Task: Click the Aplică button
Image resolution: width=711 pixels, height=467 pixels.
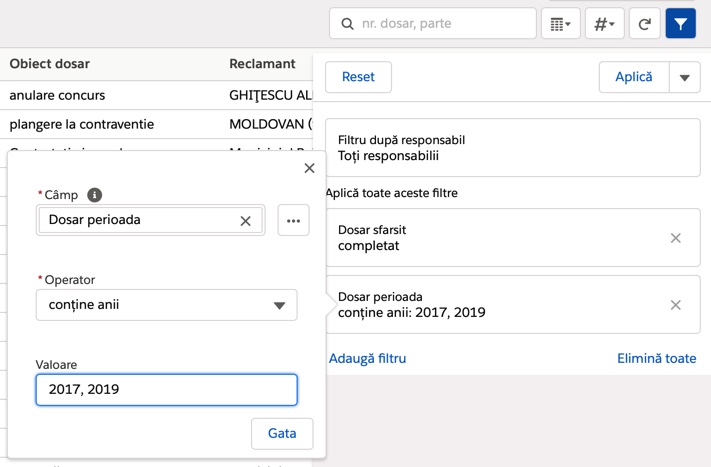Action: [x=633, y=77]
